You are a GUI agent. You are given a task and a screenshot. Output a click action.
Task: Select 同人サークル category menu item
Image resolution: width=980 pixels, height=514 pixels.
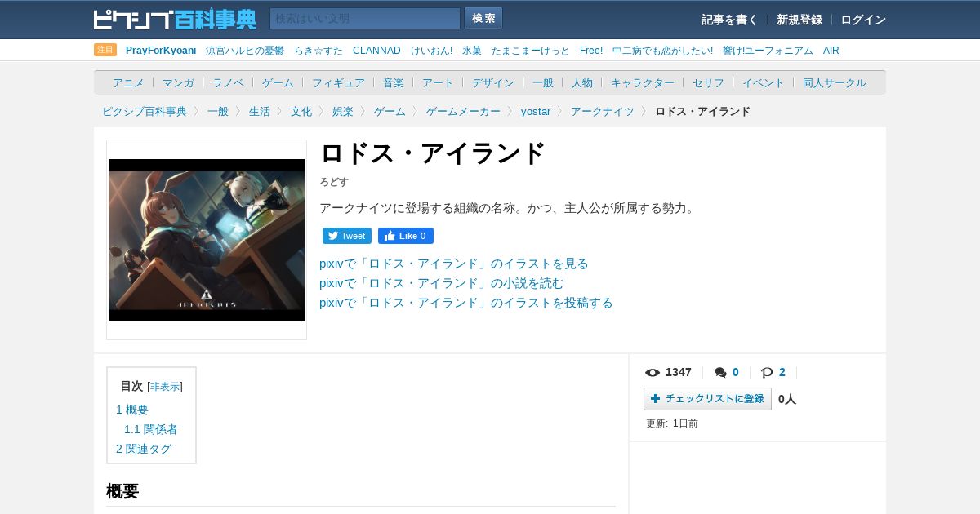point(835,82)
